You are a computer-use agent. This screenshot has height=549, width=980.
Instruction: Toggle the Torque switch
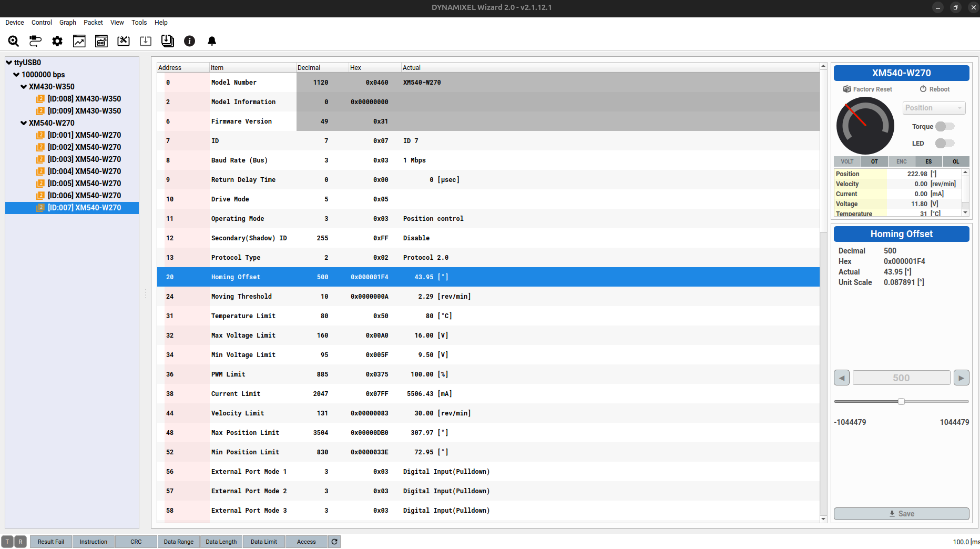[945, 127]
